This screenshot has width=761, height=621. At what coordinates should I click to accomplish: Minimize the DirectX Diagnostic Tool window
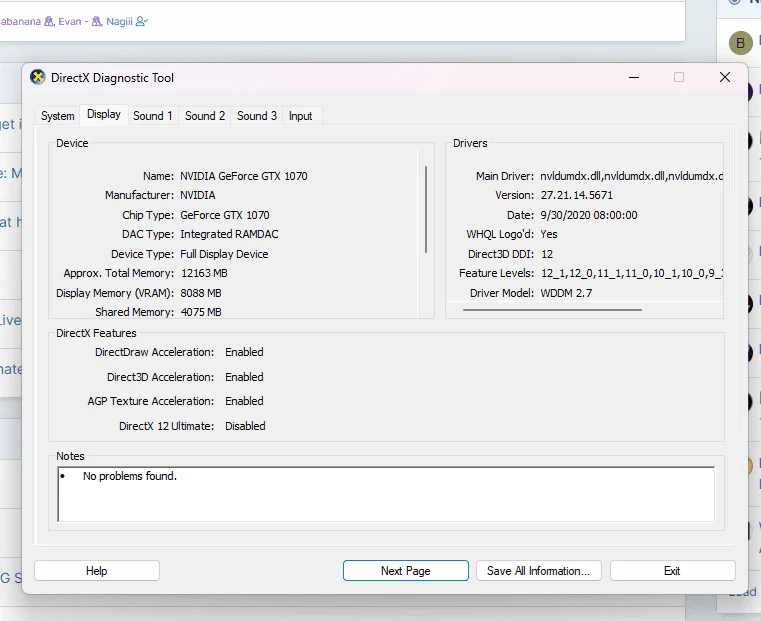tap(634, 77)
